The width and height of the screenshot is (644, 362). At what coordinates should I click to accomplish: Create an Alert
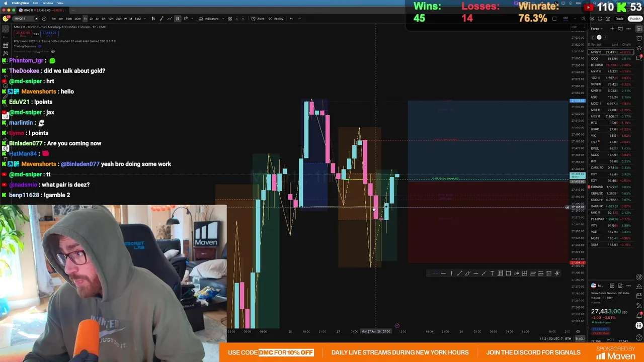pos(258,19)
